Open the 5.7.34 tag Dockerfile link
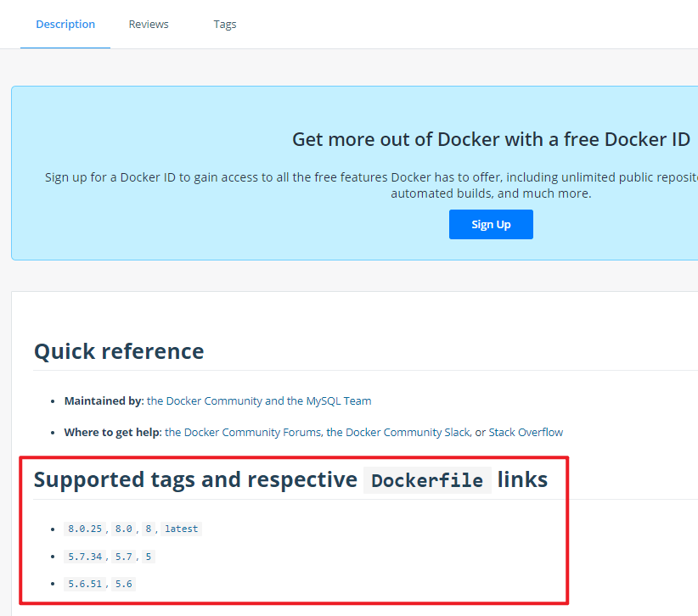 pos(85,557)
